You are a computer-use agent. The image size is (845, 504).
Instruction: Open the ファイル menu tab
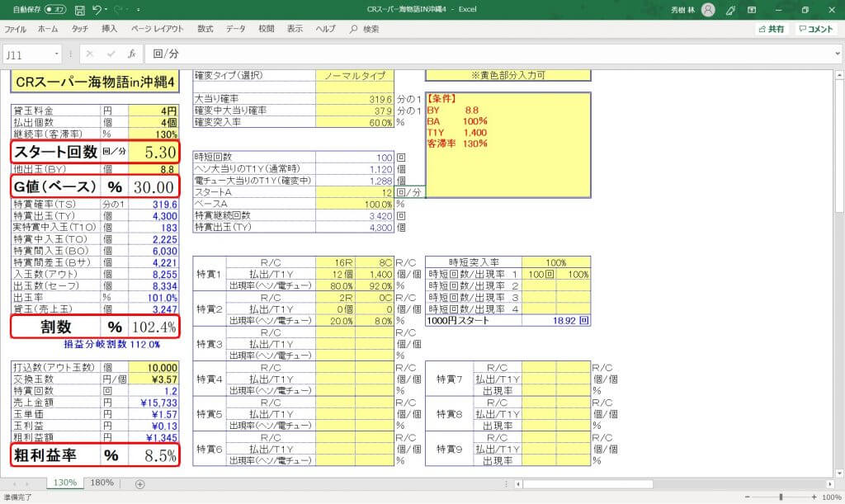(15, 29)
